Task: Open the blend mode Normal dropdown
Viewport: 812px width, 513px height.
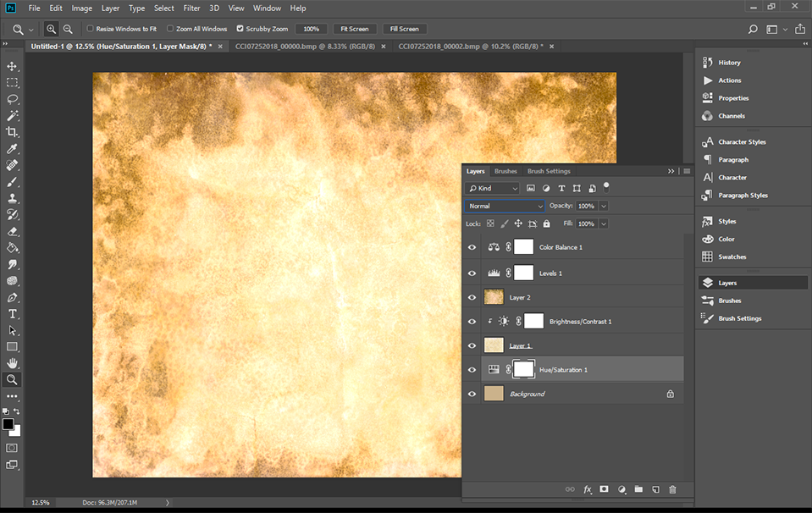Action: coord(505,206)
